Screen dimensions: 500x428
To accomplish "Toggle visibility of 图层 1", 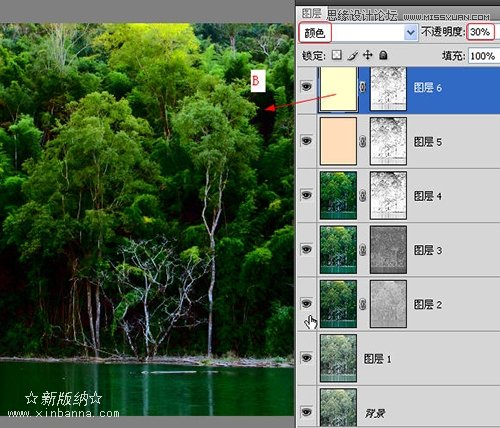I will point(306,358).
